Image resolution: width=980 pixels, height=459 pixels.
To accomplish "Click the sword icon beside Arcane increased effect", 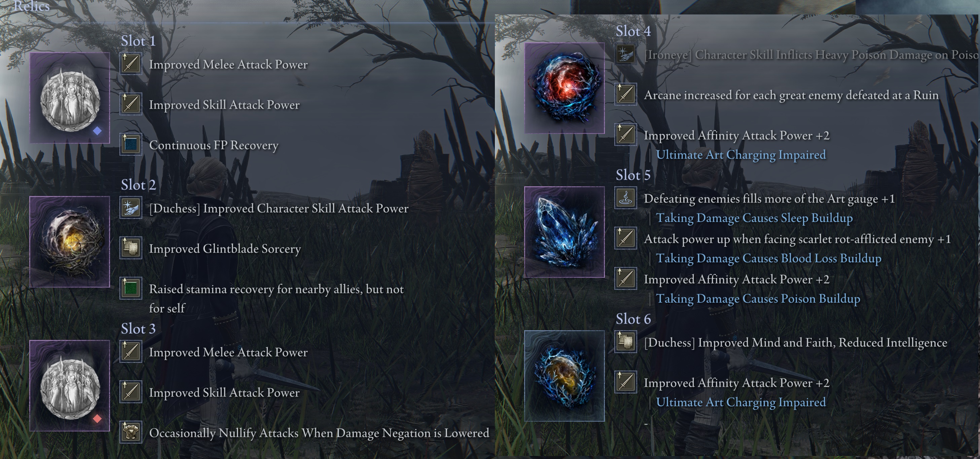I will [x=626, y=94].
